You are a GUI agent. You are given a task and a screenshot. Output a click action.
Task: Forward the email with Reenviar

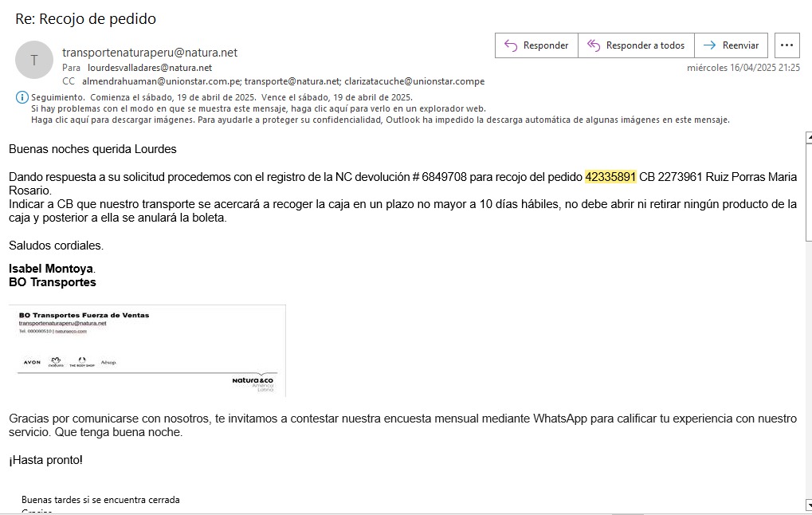(x=731, y=45)
